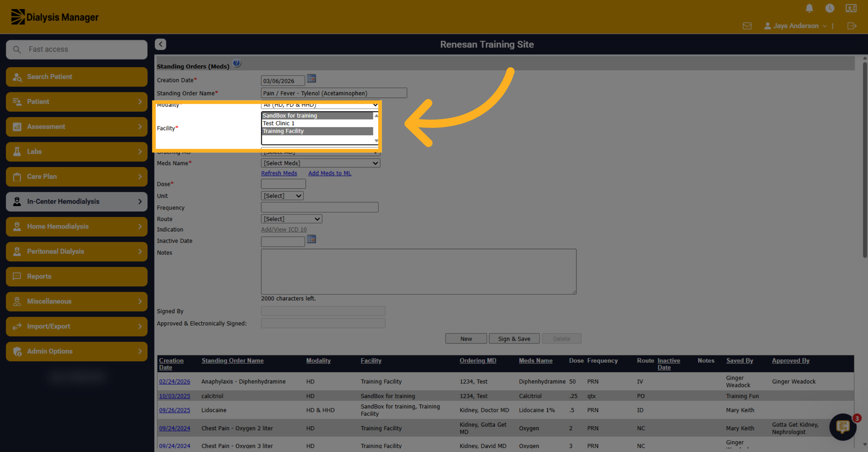Select Training Facility in list
The height and width of the screenshot is (452, 868).
click(317, 131)
